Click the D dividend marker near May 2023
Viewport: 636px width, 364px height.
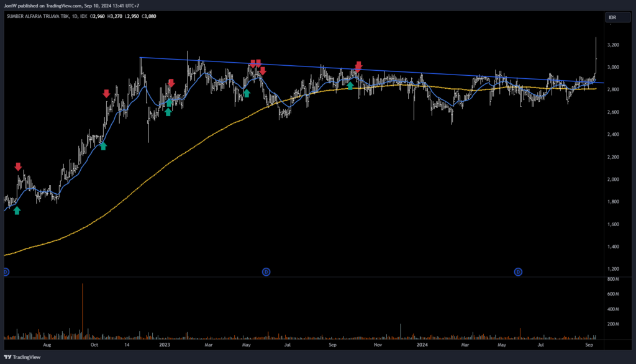tap(266, 271)
